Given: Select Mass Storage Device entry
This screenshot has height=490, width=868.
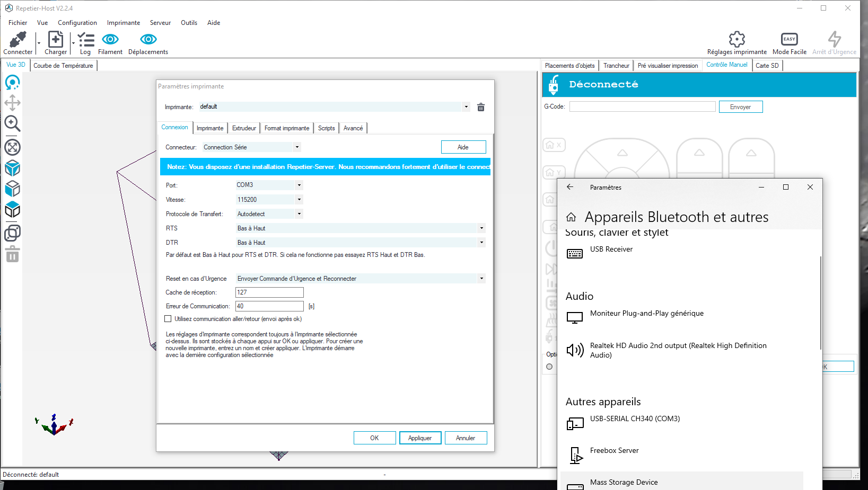Looking at the screenshot, I should pos(682,482).
